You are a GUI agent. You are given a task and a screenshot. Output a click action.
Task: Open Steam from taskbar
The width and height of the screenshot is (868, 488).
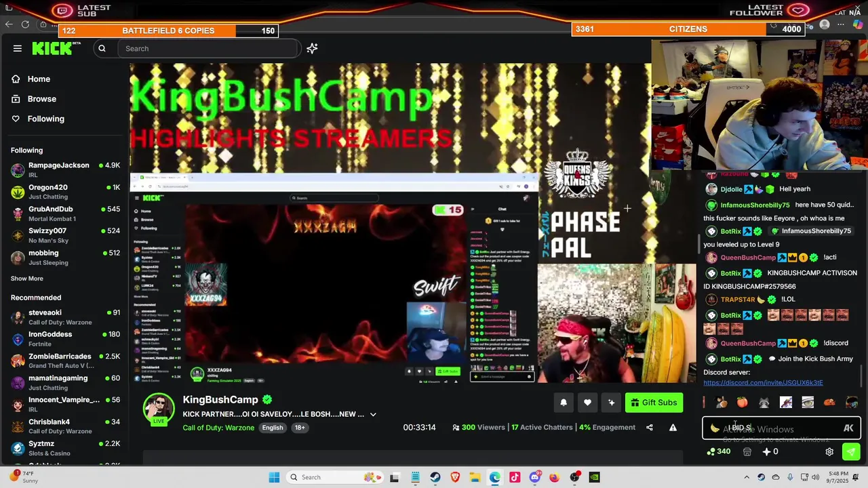click(x=435, y=477)
